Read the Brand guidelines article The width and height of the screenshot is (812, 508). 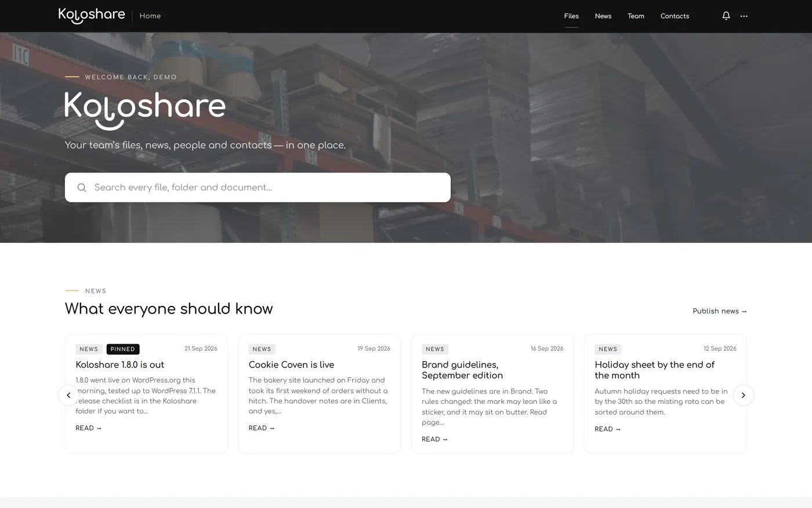pos(434,439)
